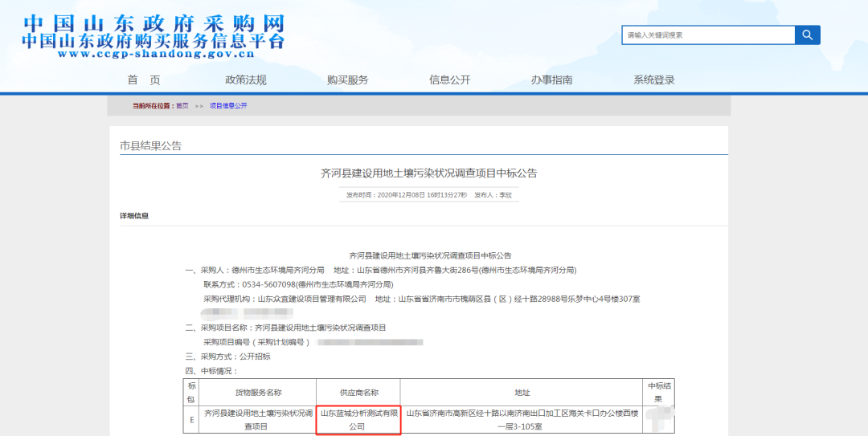Viewport: 868px width, 436px height.
Task: Click the 四、中标情况 heading
Action: point(211,371)
